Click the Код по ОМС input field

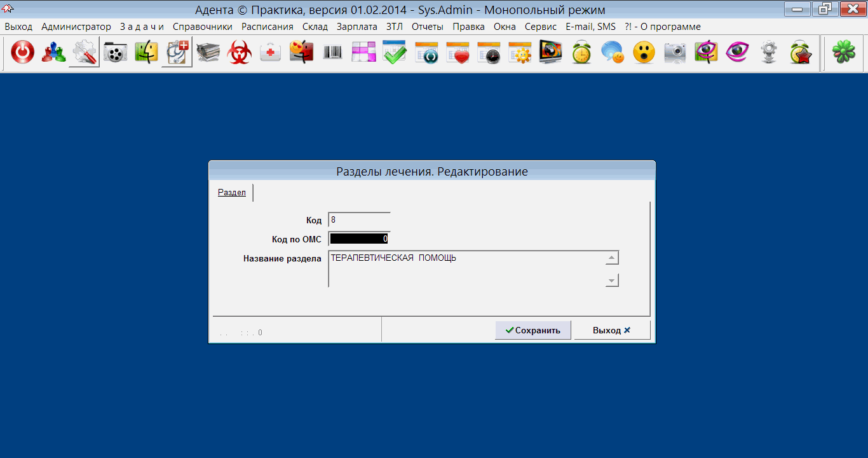pyautogui.click(x=359, y=239)
